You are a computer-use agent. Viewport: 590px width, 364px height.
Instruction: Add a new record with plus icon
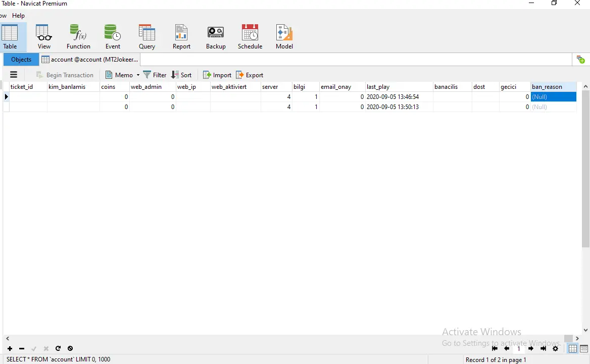[x=10, y=348]
